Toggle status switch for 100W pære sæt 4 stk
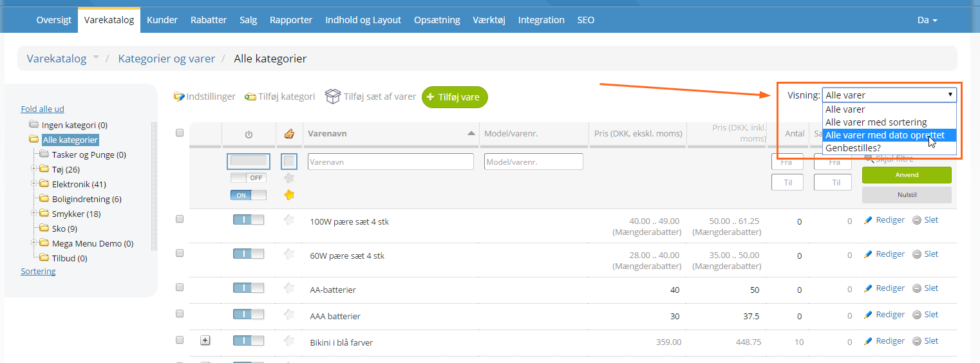Image resolution: width=980 pixels, height=363 pixels. 249,219
